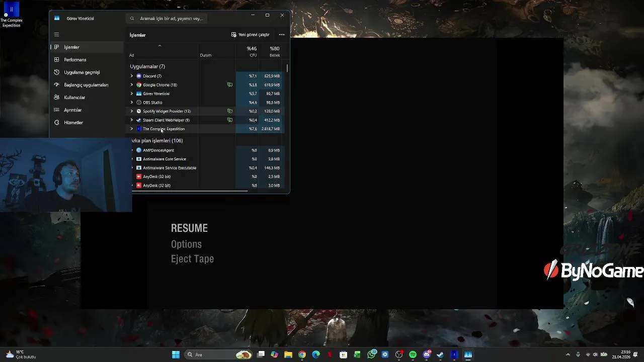Open the Ayrıntılar tab
Viewport: 644px width, 362px height.
(87, 110)
